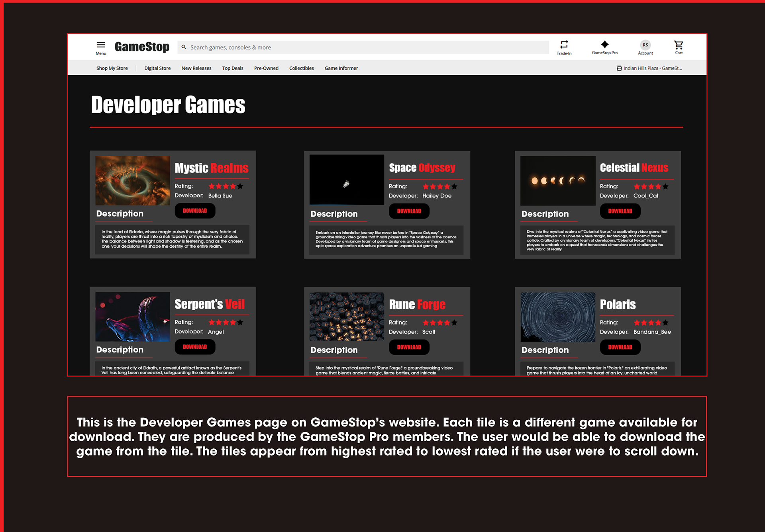This screenshot has height=532, width=765.
Task: Click developer name Angel
Action: (216, 332)
